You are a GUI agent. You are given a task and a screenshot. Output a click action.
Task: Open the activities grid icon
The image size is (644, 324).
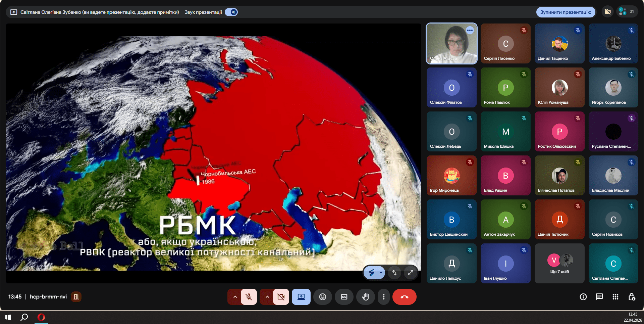(x=615, y=297)
